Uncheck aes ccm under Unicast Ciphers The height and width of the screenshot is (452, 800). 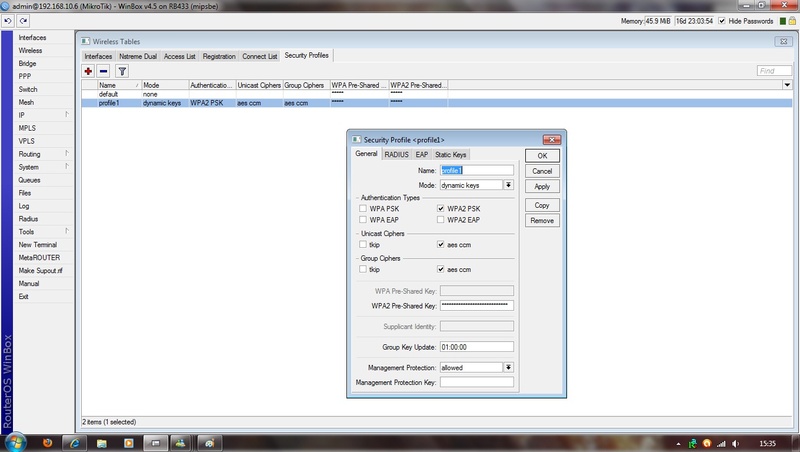[440, 244]
